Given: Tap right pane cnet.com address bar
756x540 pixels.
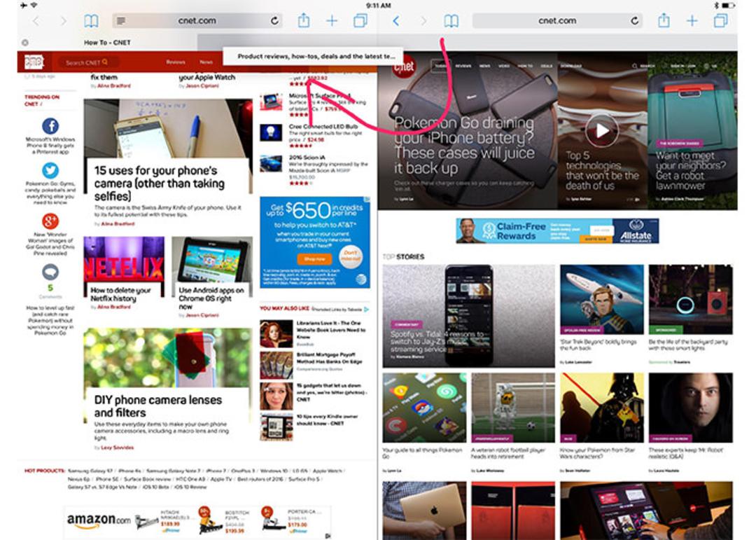Looking at the screenshot, I should (557, 21).
